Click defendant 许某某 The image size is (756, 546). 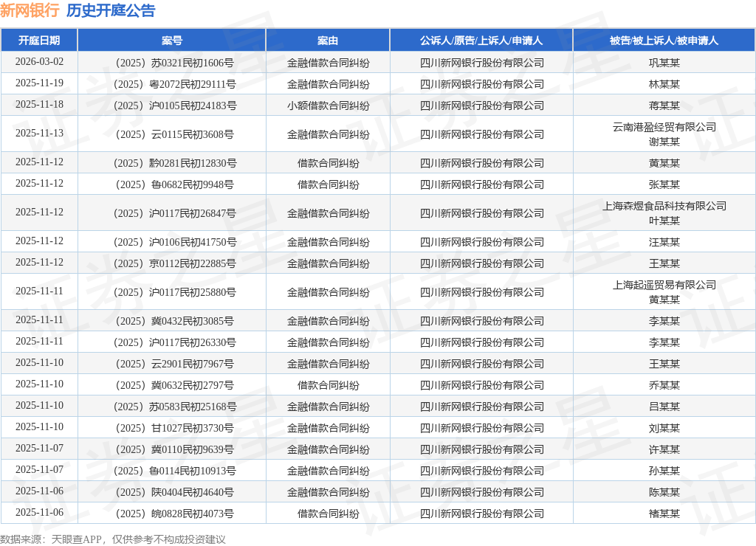664,449
